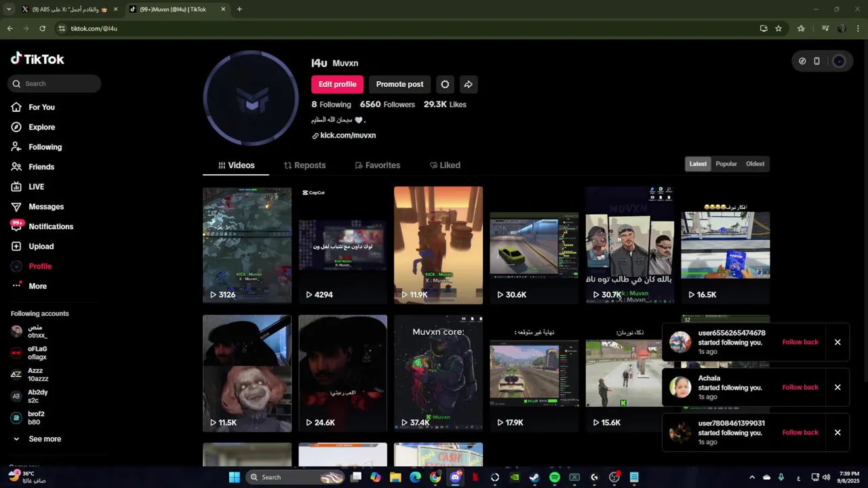Open the Azzz 10azzz following account
Image resolution: width=868 pixels, height=488 pixels.
tap(31, 375)
